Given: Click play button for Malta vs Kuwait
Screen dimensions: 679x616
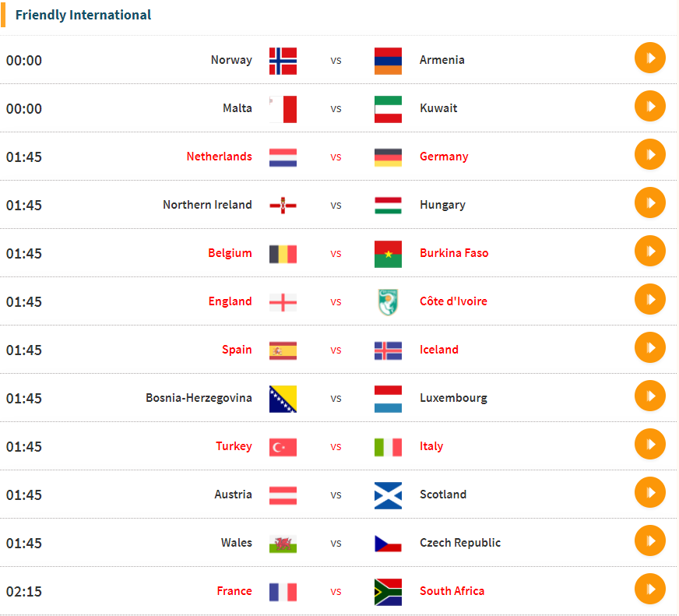Looking at the screenshot, I should click(649, 107).
